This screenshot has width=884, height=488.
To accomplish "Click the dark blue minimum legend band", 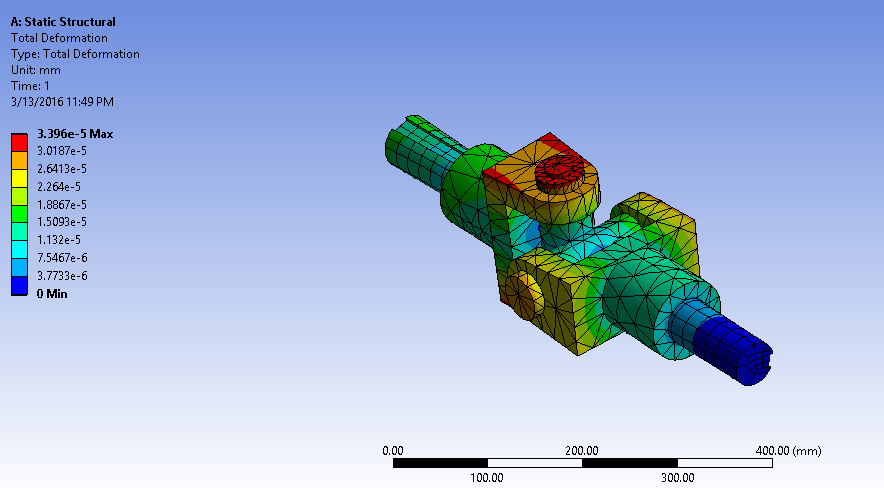I will point(19,286).
